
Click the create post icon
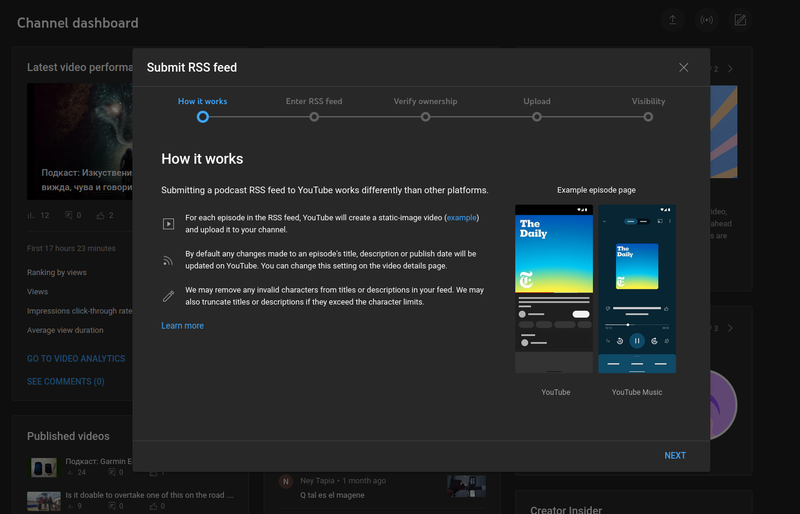[740, 20]
